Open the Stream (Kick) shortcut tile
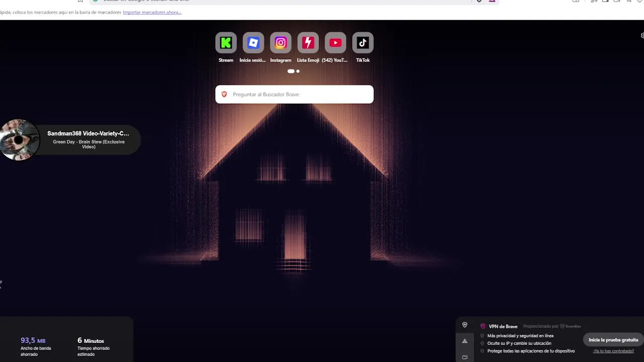The height and width of the screenshot is (362, 644). (x=226, y=43)
